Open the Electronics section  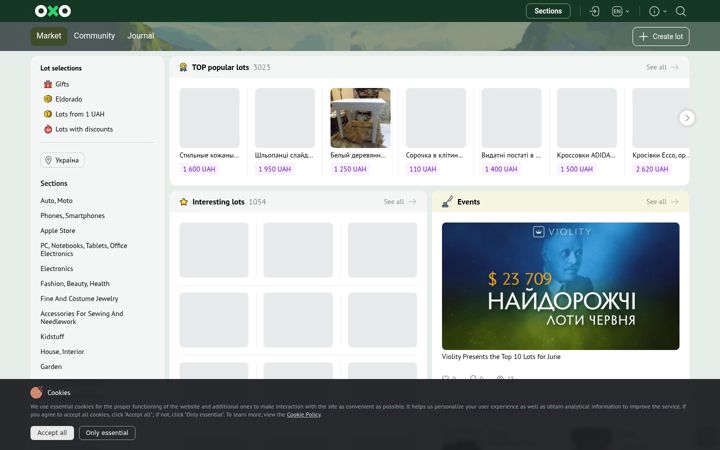[x=57, y=269]
